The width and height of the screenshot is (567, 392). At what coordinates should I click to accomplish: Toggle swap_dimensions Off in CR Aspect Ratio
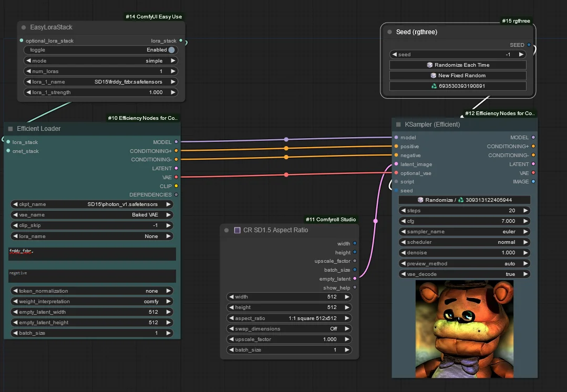290,329
